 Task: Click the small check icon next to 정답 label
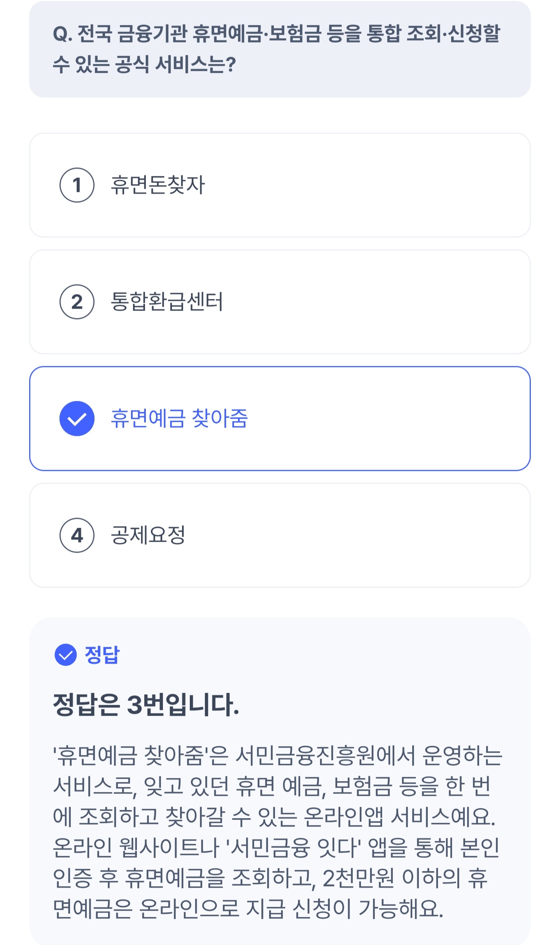pos(65,655)
